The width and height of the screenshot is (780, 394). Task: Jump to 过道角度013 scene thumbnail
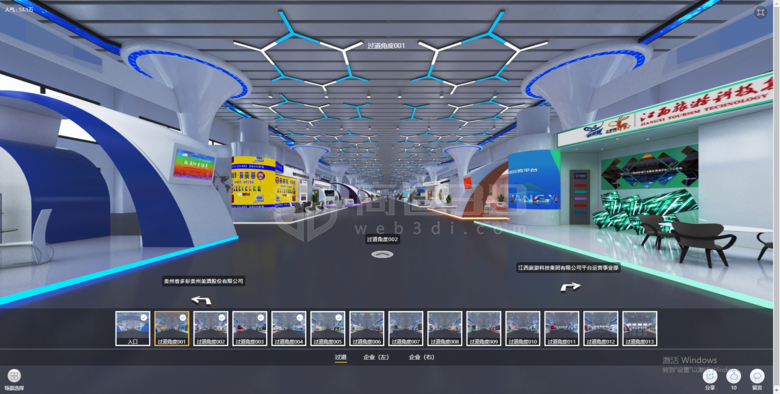coord(639,328)
